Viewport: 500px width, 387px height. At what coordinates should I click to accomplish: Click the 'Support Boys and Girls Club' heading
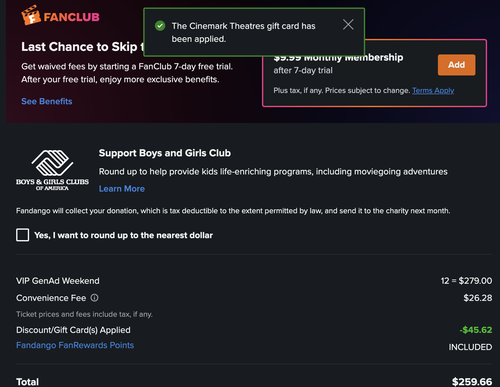pos(165,153)
